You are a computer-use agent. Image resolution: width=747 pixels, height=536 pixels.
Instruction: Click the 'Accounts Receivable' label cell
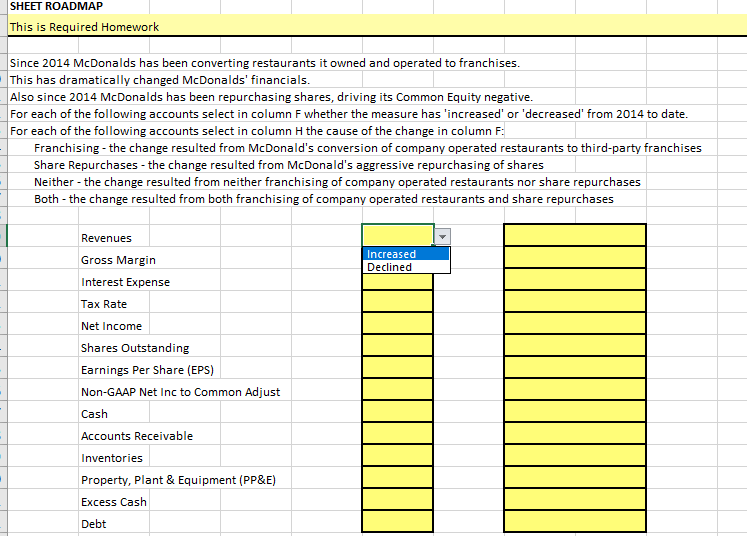137,436
